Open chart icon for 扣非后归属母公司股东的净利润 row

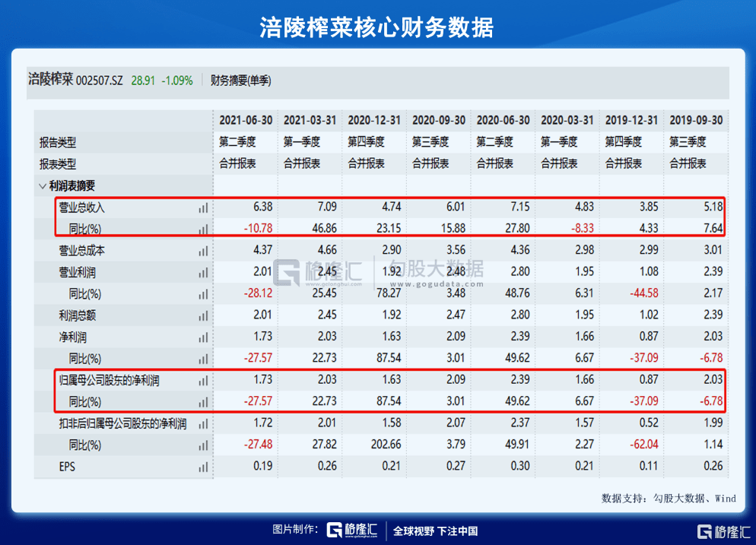tap(203, 423)
